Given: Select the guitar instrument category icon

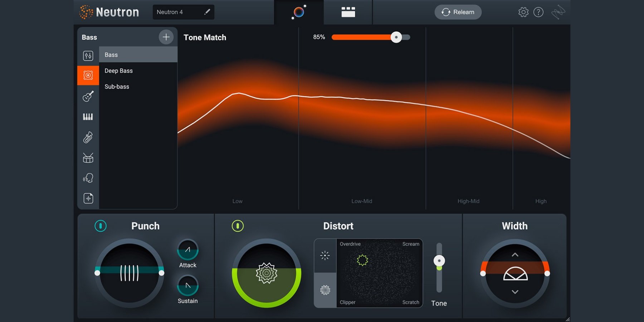Looking at the screenshot, I should coord(88,96).
